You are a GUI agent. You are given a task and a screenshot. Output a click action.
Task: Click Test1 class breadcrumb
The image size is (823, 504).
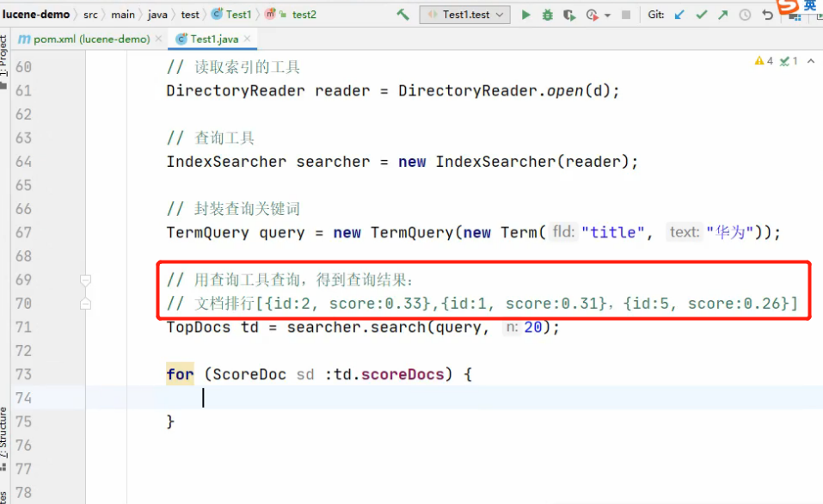[232, 15]
